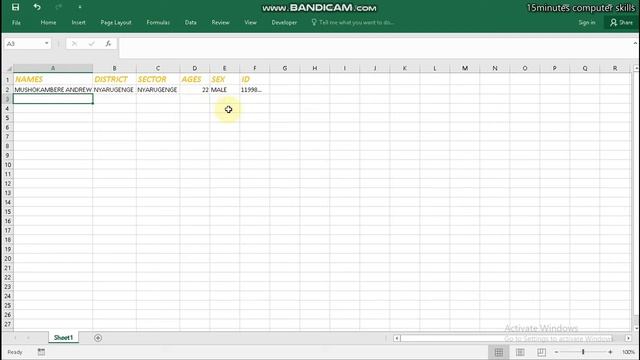Switch to Page Break Preview icon
The height and width of the screenshot is (360, 640).
pos(541,352)
